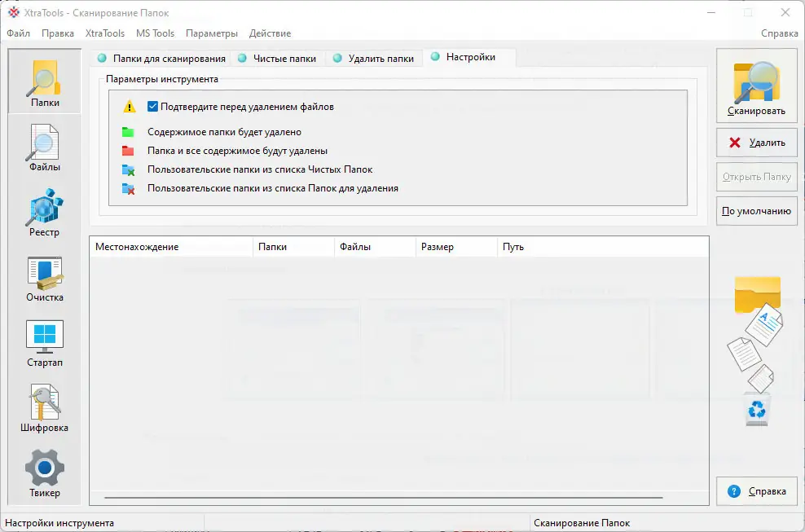
Task: Click the Справка help button at bottom right
Action: 756,491
